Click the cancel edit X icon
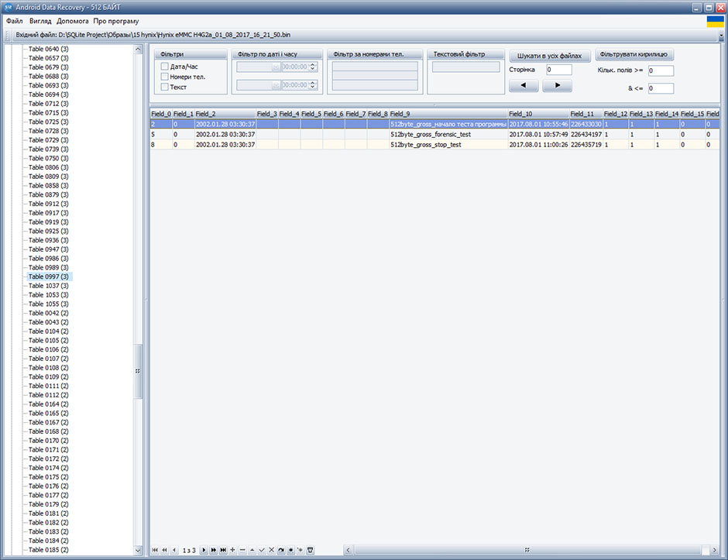Viewport: 728px width, 560px height. point(271,550)
